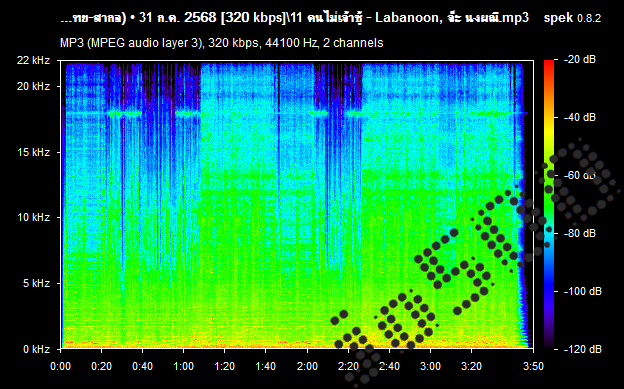This screenshot has width=624, height=389.
Task: Click the spek 0.8.2 version text
Action: pyautogui.click(x=572, y=18)
